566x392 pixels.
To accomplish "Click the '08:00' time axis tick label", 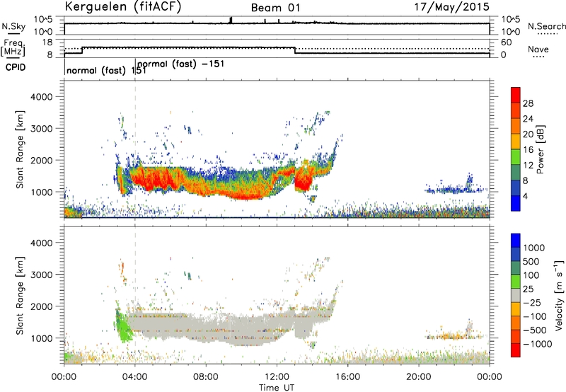I will [x=205, y=377].
